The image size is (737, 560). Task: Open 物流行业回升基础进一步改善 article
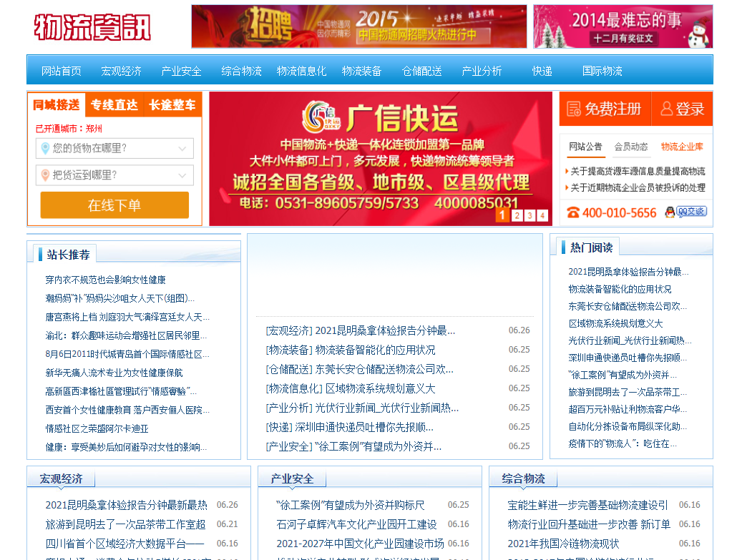click(589, 524)
